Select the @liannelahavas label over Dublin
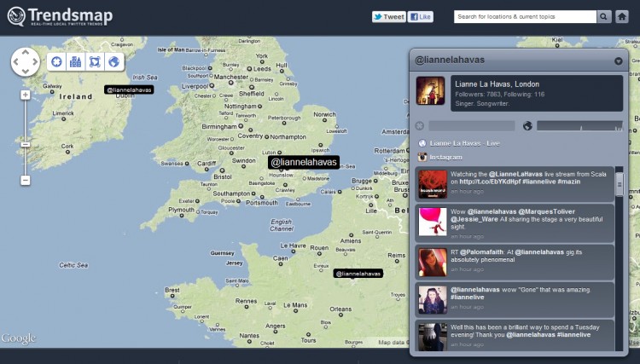The width and height of the screenshot is (640, 364). [129, 90]
